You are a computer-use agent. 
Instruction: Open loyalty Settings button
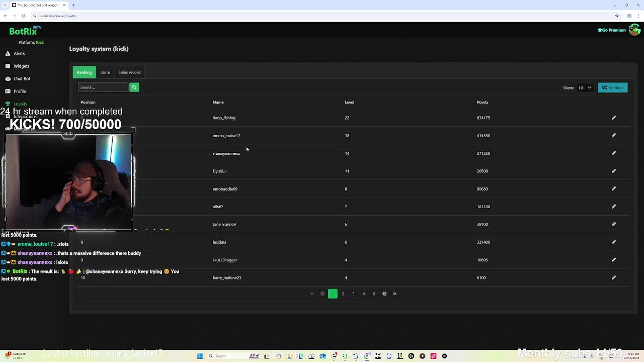pos(612,87)
